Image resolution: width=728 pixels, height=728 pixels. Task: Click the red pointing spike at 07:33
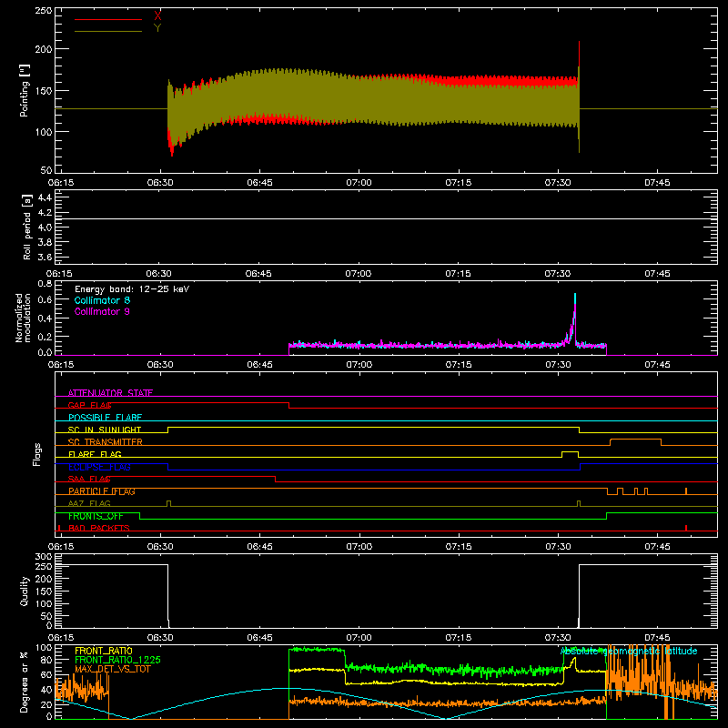click(579, 54)
